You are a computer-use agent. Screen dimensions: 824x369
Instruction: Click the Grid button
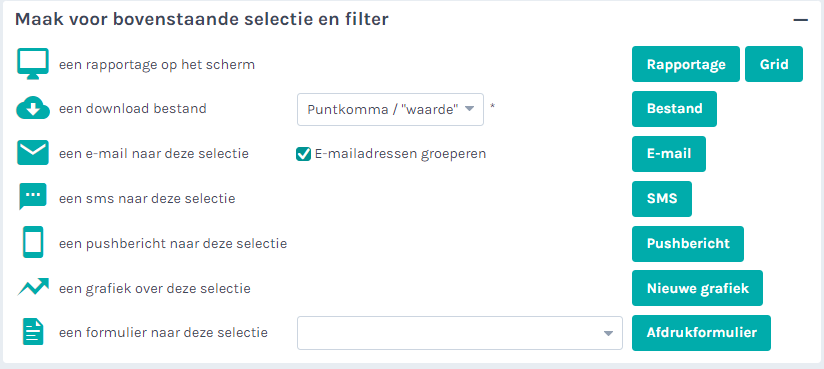click(774, 64)
